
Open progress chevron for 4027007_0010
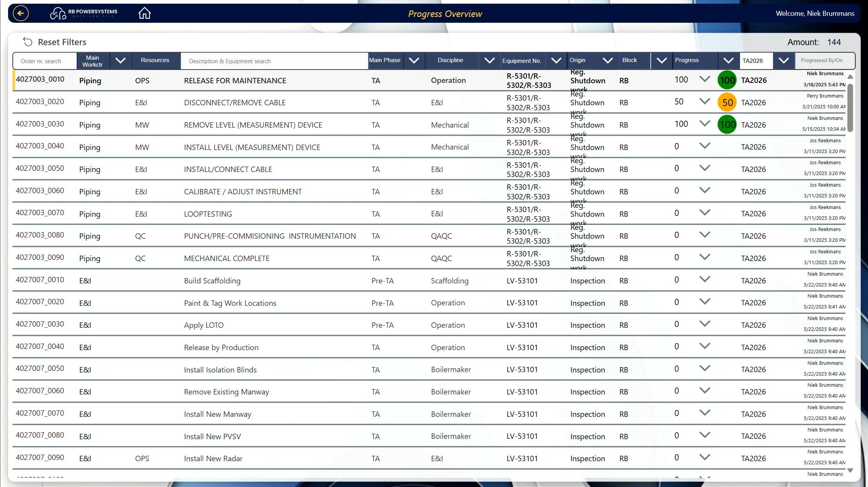pyautogui.click(x=705, y=279)
